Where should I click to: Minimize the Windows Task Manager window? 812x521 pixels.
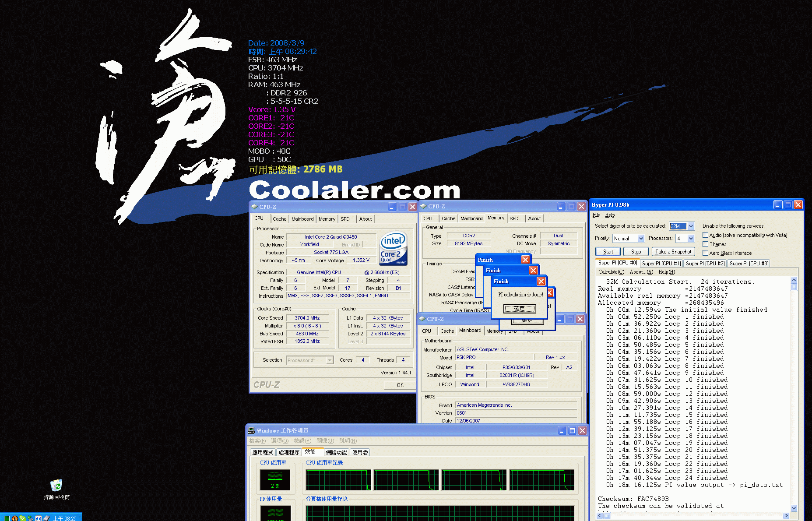(x=562, y=430)
